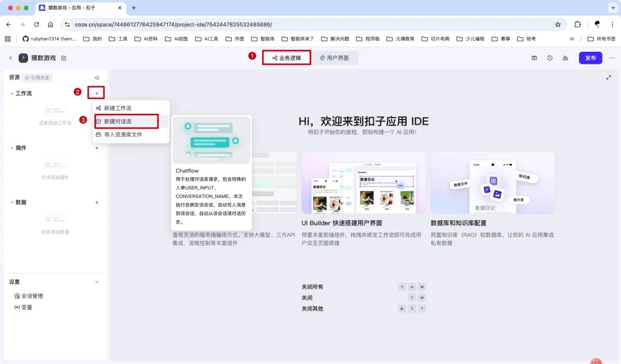Switch to the 用户界面 tab

(335, 58)
